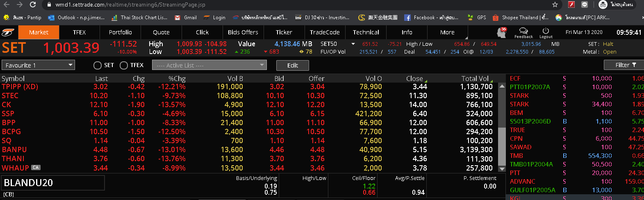Screen dimensions: 644x200
Task: Click the watchlist scrollbar down arrow
Action: (502, 169)
